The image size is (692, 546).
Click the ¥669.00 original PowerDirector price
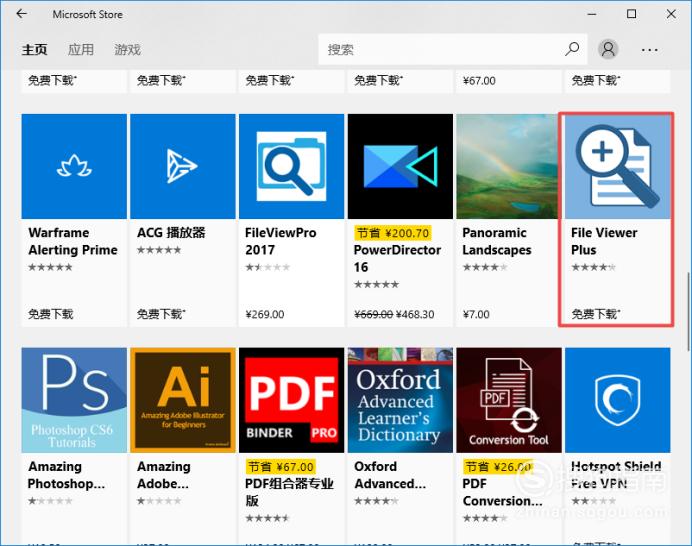click(x=373, y=314)
